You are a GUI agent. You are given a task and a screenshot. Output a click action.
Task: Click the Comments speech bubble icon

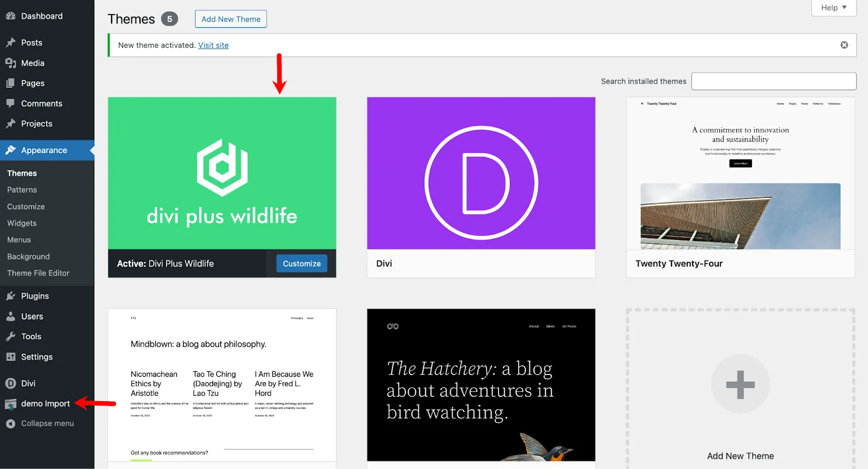(11, 103)
